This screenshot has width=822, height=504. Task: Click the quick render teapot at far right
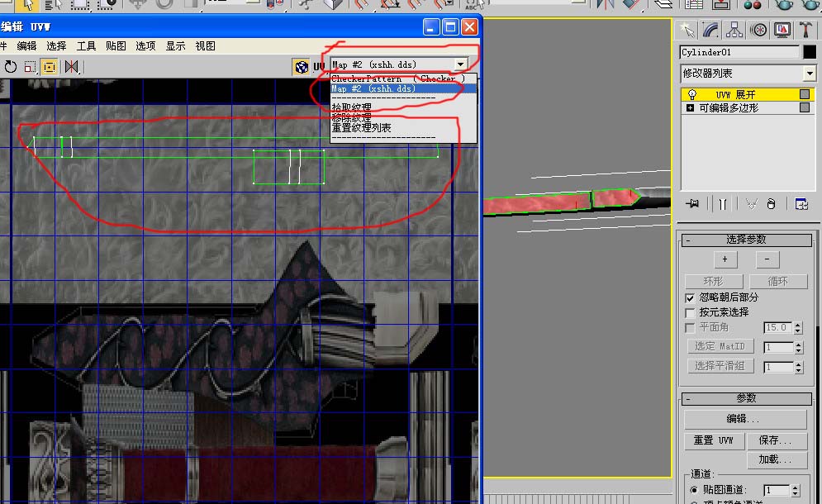[811, 5]
